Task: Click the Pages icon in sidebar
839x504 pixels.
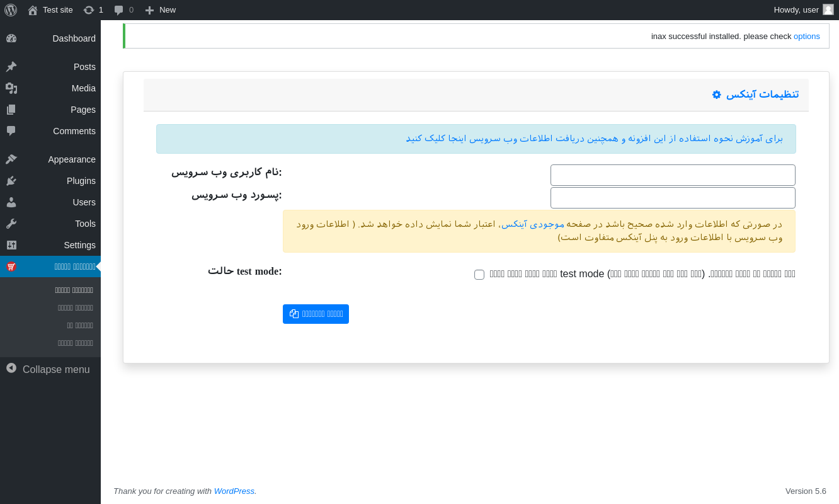Action: pyautogui.click(x=11, y=110)
